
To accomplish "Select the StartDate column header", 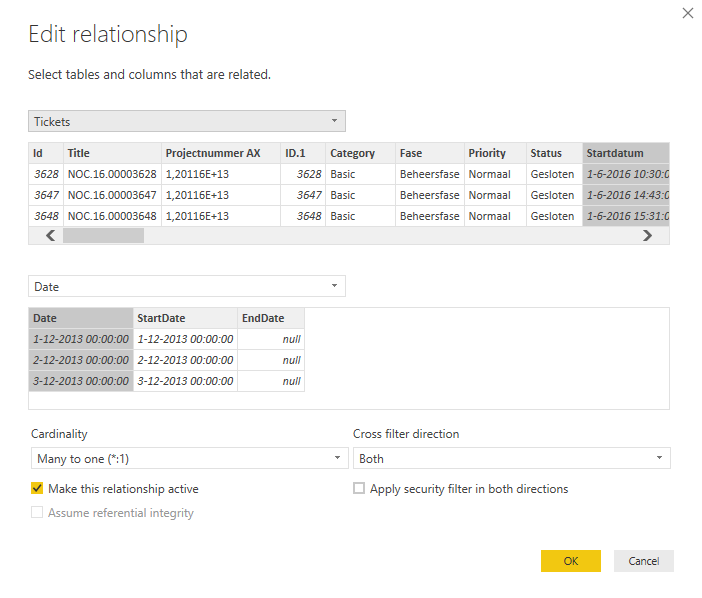I will pyautogui.click(x=185, y=318).
